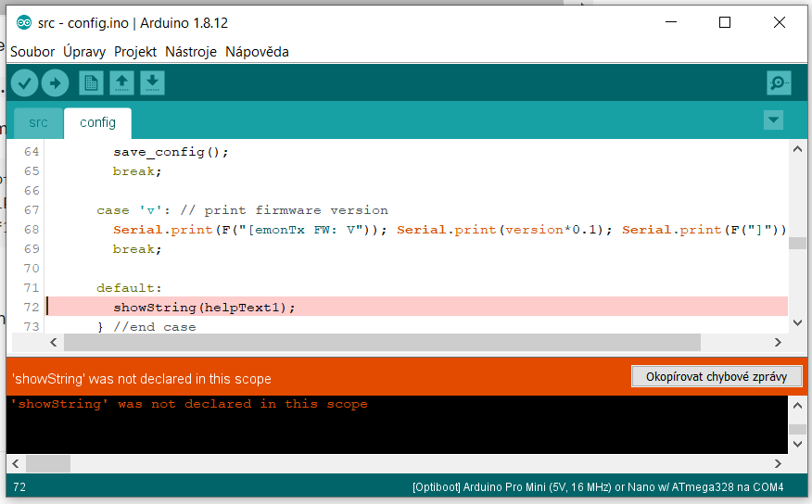812x504 pixels.
Task: Open the Soubor menu
Action: coord(32,52)
